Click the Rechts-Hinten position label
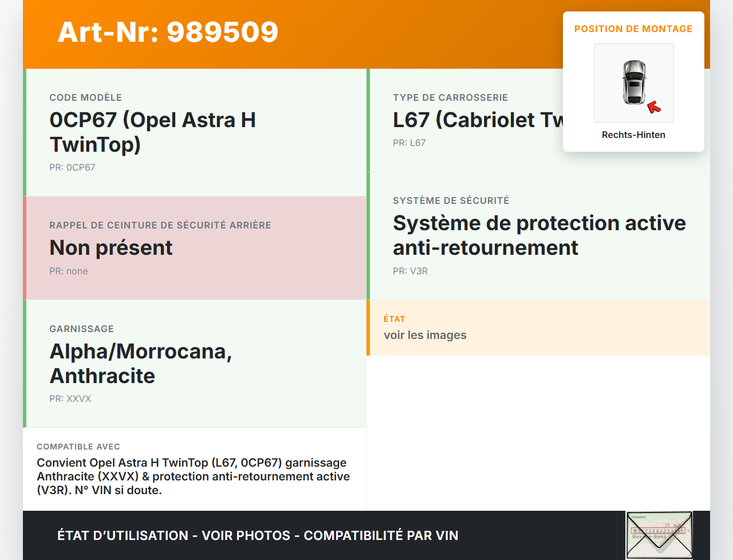Image resolution: width=733 pixels, height=560 pixels. [633, 135]
